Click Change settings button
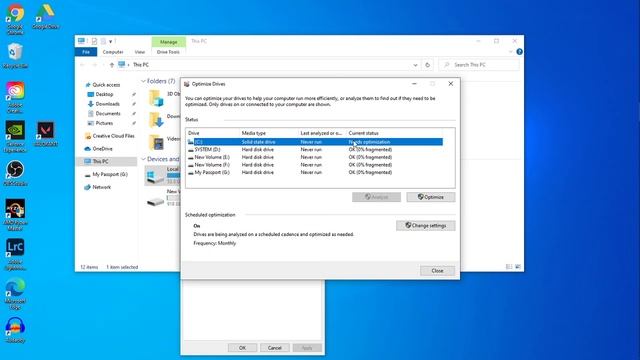 tap(426, 225)
